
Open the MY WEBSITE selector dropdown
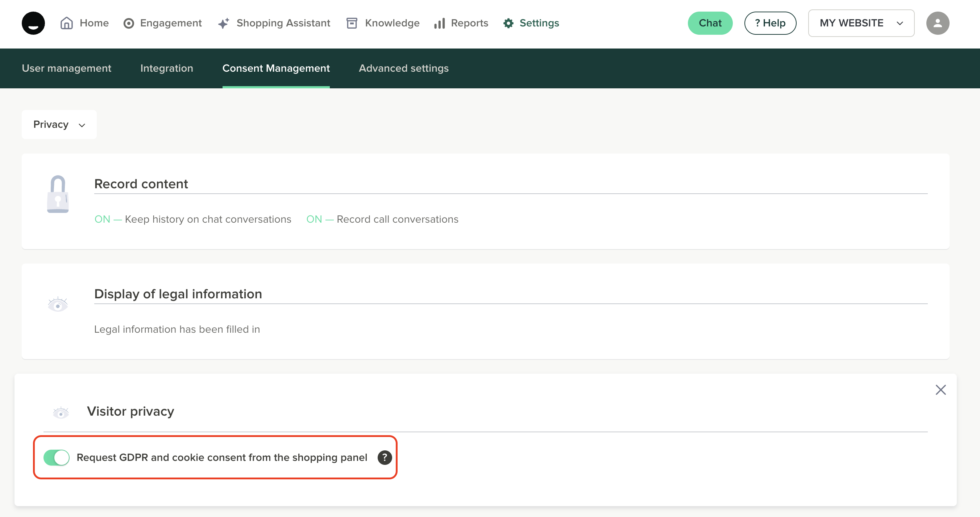click(x=861, y=23)
